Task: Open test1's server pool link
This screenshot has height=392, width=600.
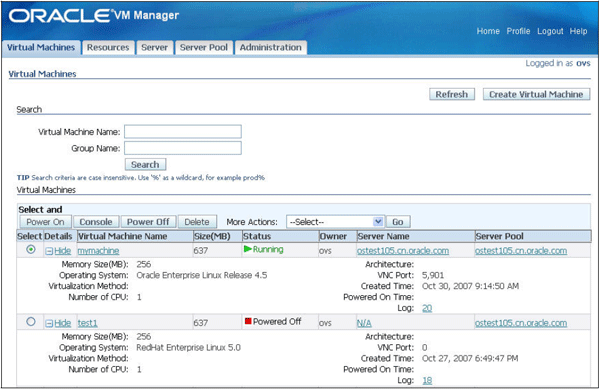Action: click(x=521, y=323)
